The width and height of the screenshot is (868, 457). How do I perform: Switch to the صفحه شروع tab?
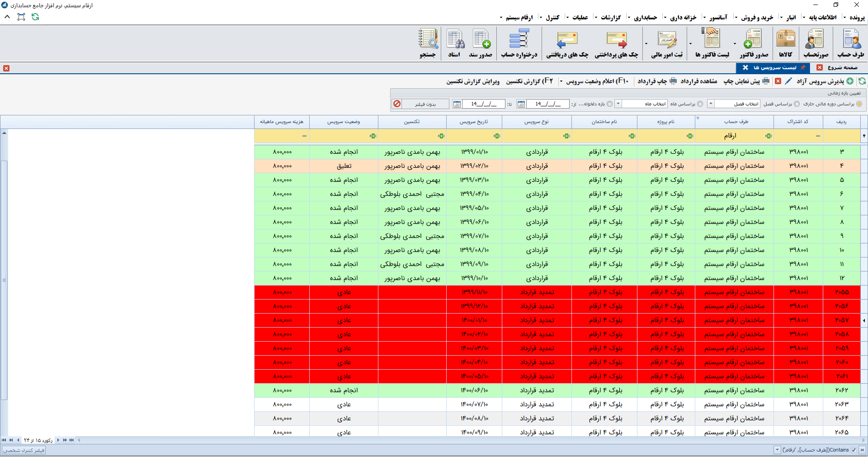842,67
